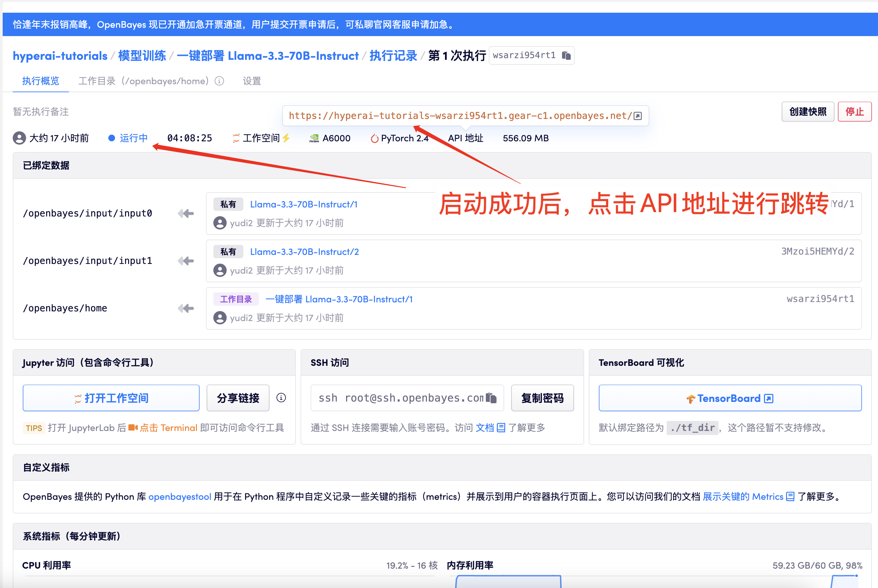The image size is (878, 588).
Task: Click 打开工作空间 button
Action: pos(111,398)
